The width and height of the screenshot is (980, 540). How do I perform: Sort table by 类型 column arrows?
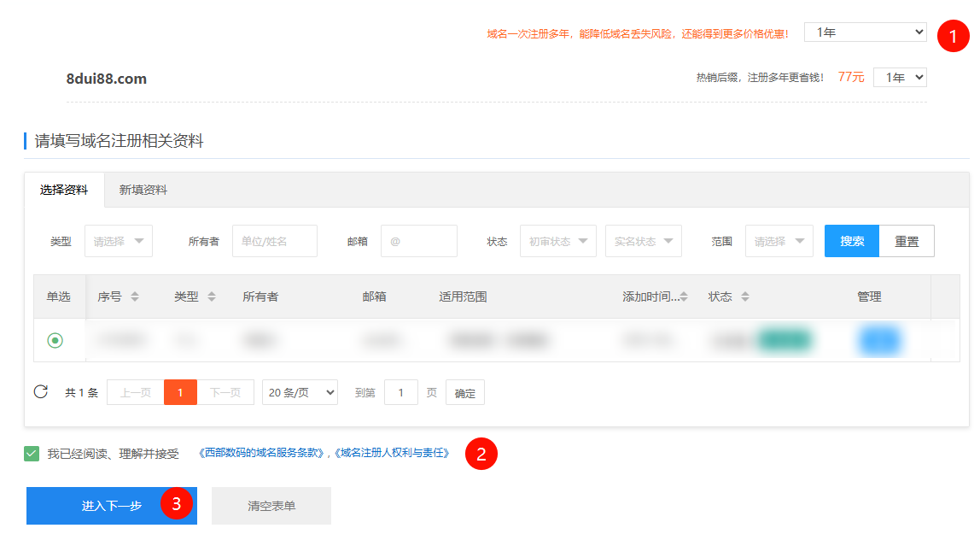(x=212, y=297)
